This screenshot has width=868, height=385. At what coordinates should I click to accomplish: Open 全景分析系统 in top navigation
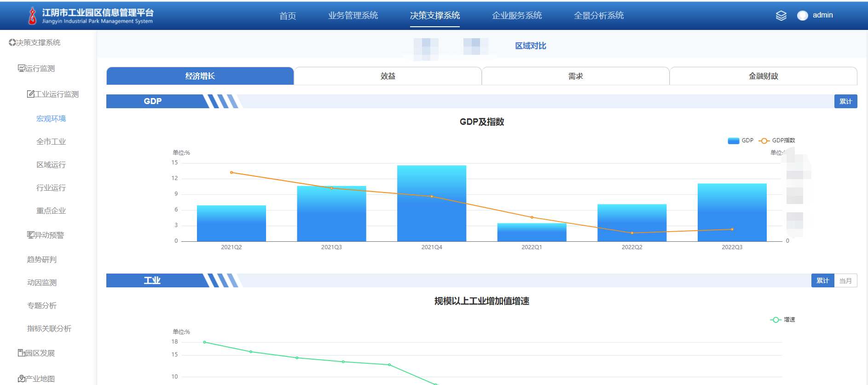point(599,16)
